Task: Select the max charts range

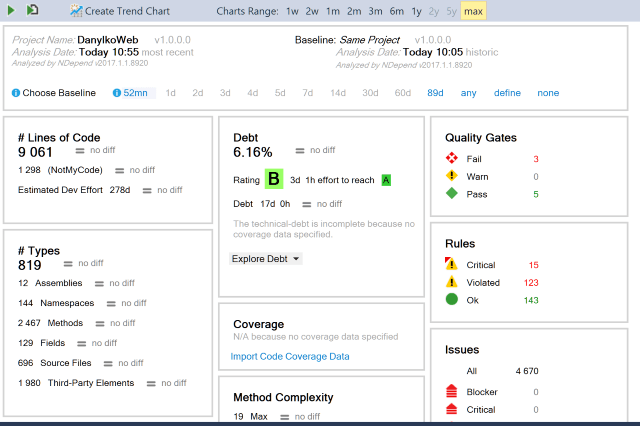Action: point(473,11)
